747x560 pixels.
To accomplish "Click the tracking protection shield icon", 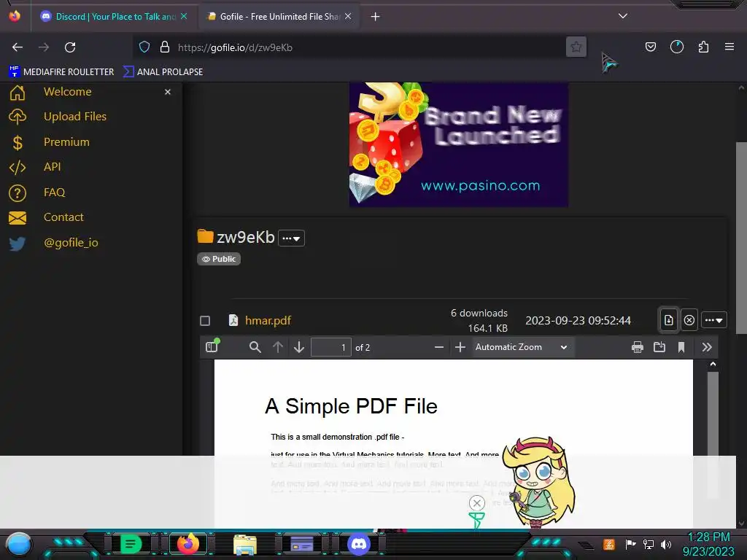I will coord(144,47).
